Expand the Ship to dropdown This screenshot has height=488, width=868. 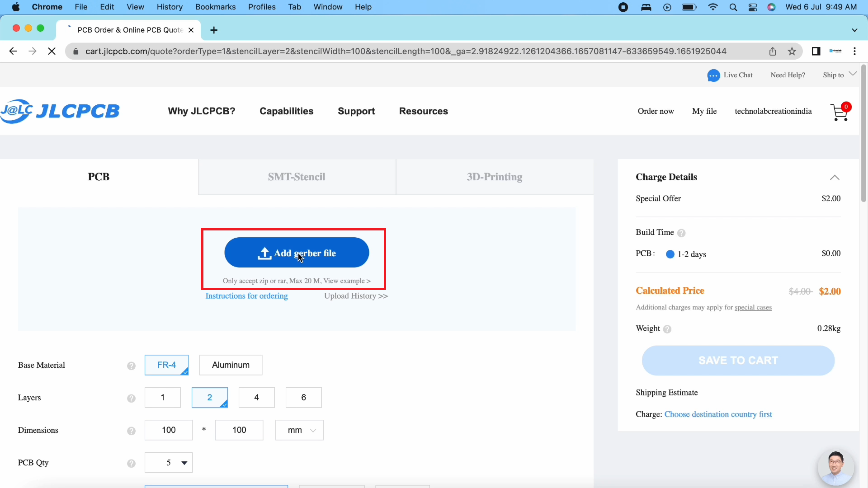[x=840, y=75]
